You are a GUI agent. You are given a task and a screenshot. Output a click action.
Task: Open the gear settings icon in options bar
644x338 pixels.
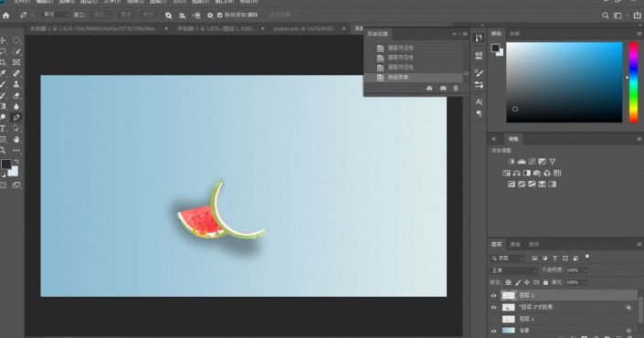[x=210, y=16]
